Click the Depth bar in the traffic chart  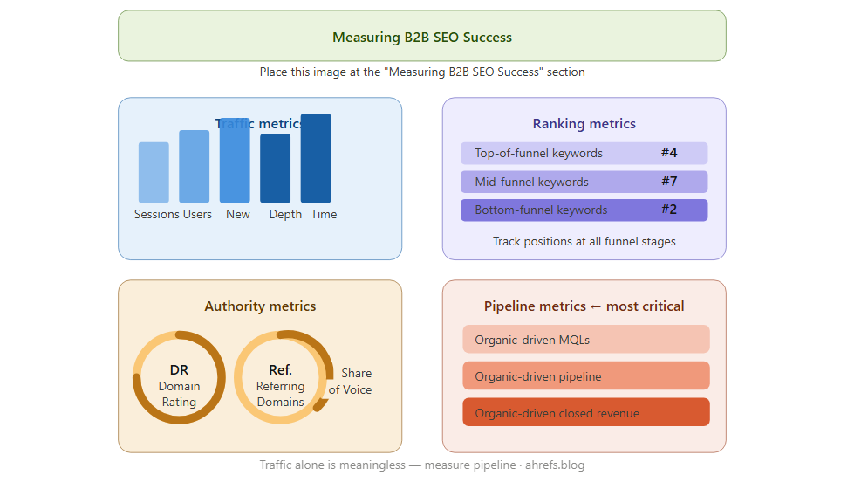point(275,168)
